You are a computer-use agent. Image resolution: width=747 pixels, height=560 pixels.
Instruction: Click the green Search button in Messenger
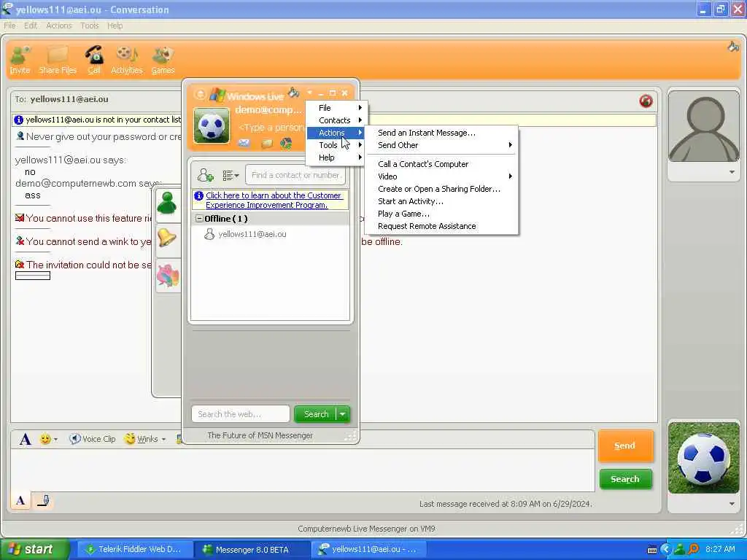316,414
